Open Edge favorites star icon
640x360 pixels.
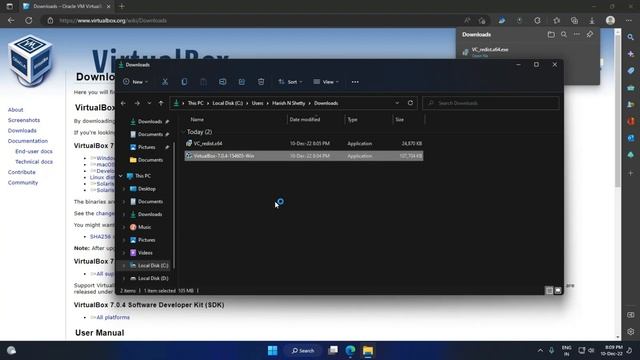[x=556, y=20]
